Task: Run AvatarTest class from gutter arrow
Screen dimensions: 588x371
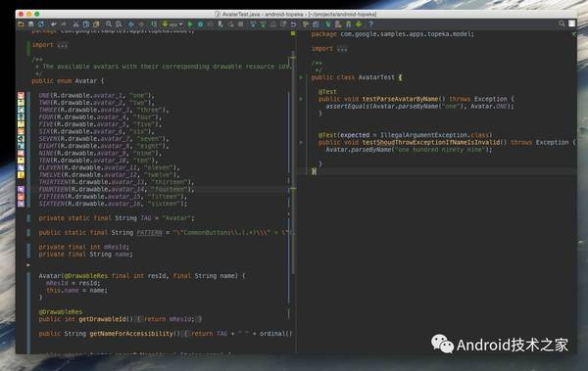Action: click(301, 77)
